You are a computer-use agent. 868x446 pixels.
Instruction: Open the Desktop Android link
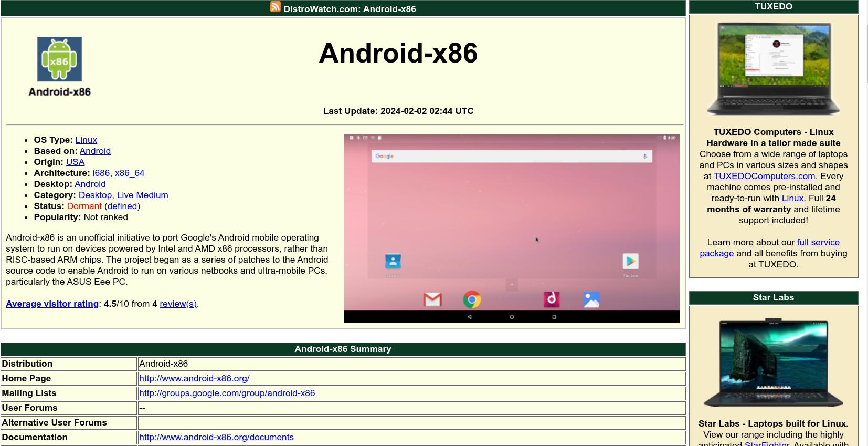tap(90, 184)
